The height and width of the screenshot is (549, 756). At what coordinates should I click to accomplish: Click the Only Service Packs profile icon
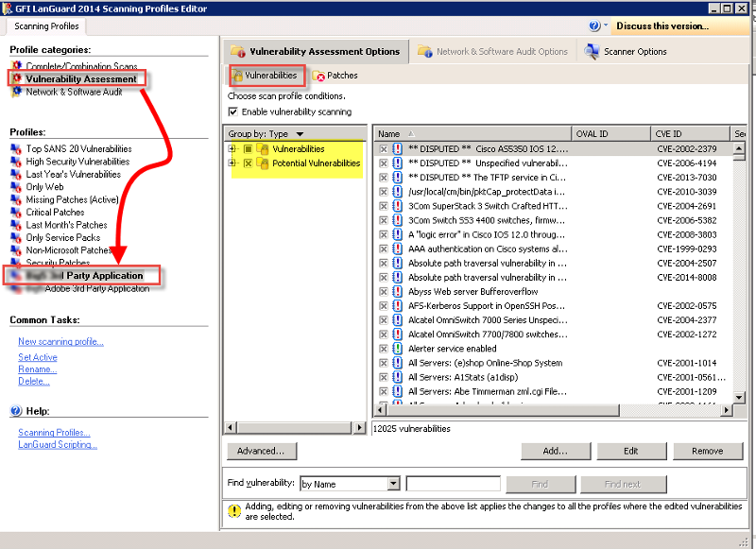16,237
